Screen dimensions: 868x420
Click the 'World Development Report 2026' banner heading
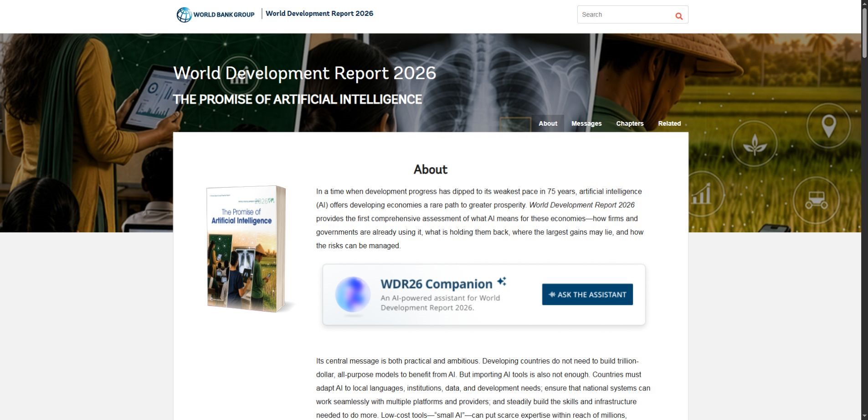[304, 73]
